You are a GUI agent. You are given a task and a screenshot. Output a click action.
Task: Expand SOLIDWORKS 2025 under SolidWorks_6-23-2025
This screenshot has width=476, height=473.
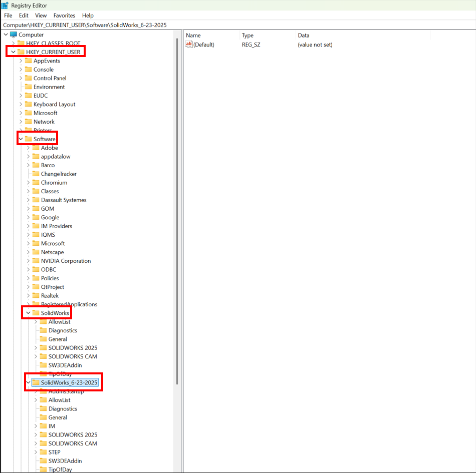tap(36, 435)
